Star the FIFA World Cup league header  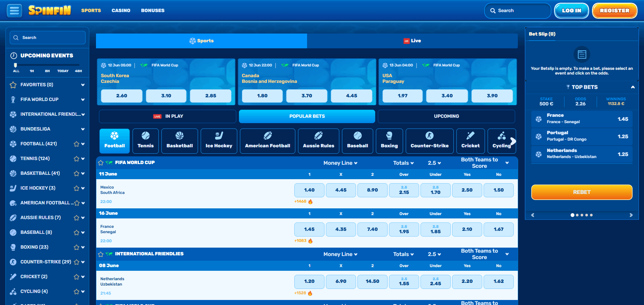click(x=101, y=163)
